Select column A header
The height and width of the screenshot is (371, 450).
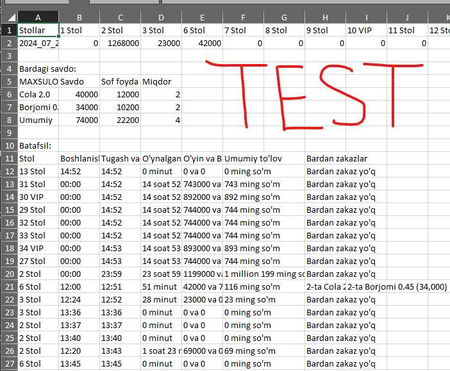(x=38, y=17)
